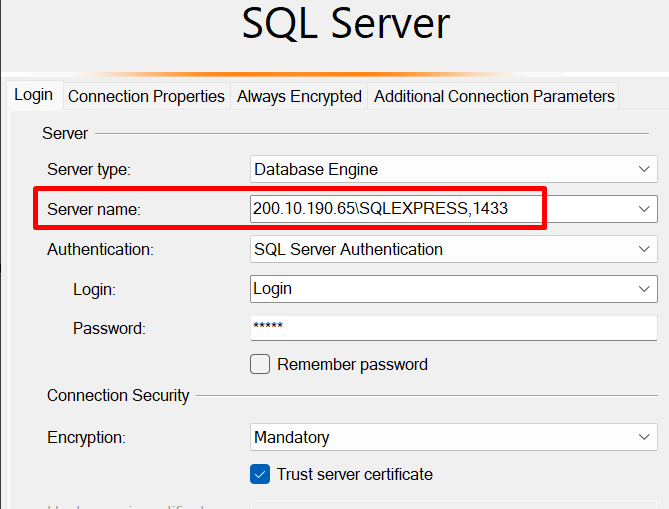
Task: Click the SQL Server title text
Action: (x=346, y=24)
